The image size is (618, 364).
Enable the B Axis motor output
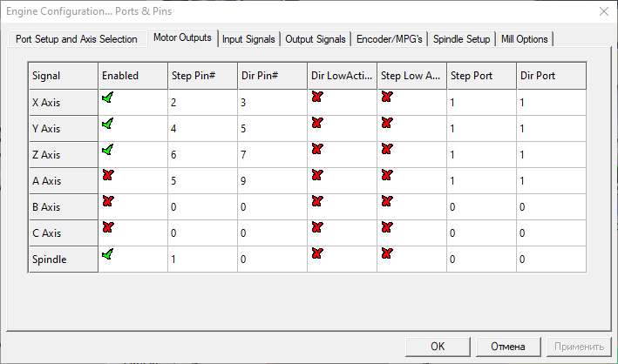click(x=108, y=202)
